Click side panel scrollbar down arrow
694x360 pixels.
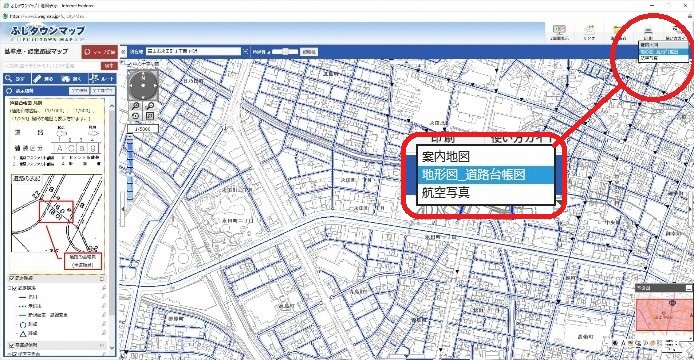[112, 347]
